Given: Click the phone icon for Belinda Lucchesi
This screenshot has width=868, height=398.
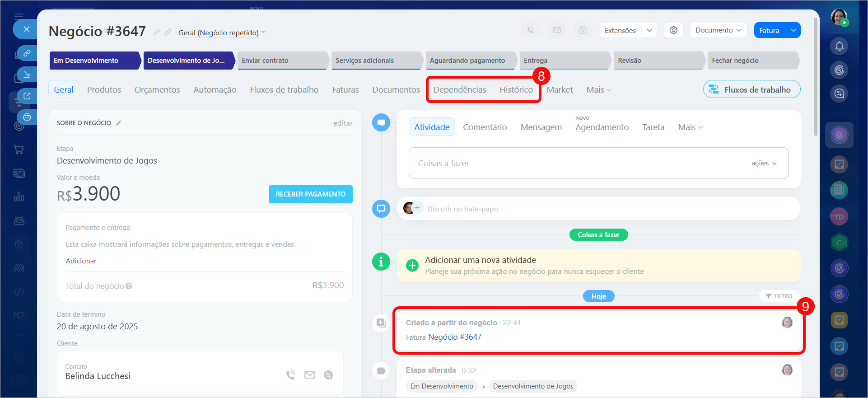Looking at the screenshot, I should pos(290,375).
